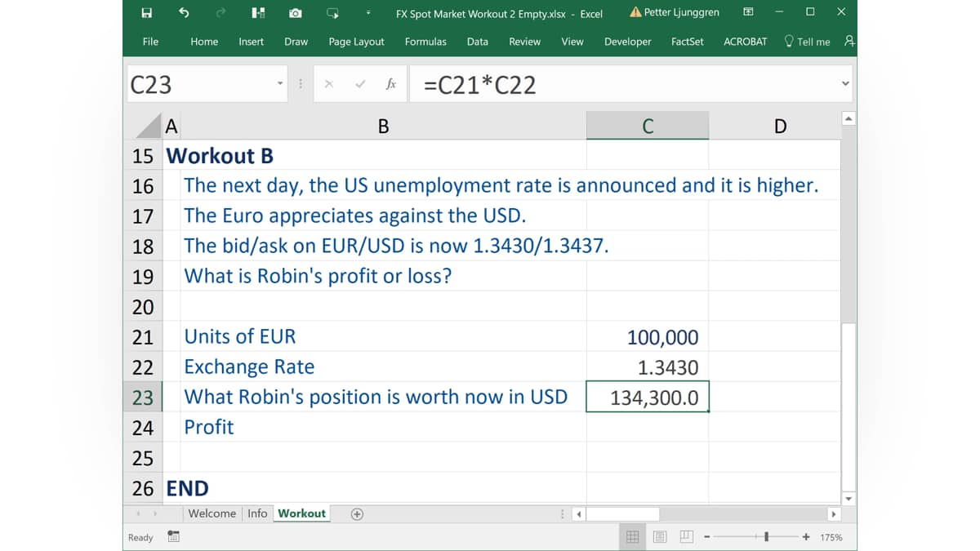Click the horizontal scrollbar right arrow
Viewport: 980px width, 551px height.
[833, 514]
